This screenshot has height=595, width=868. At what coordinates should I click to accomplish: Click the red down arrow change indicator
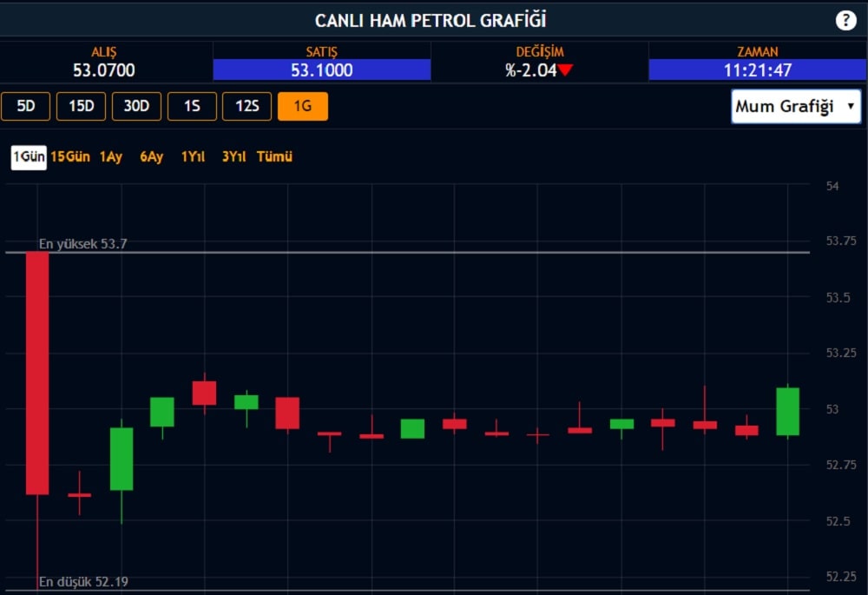(x=565, y=70)
